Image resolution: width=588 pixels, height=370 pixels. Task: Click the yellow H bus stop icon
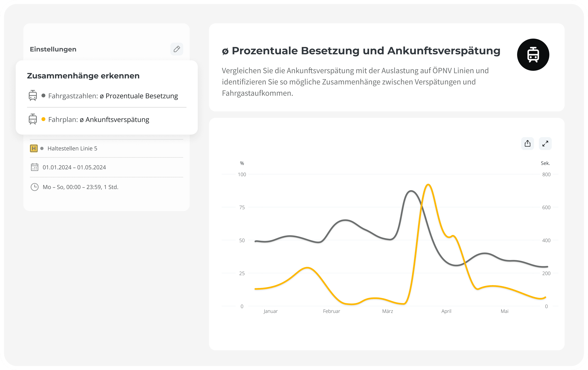34,148
